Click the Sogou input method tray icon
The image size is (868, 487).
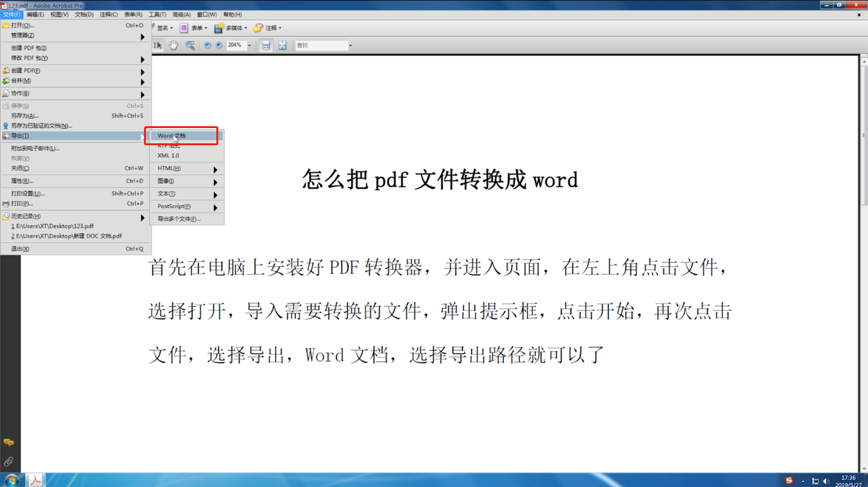coord(789,481)
